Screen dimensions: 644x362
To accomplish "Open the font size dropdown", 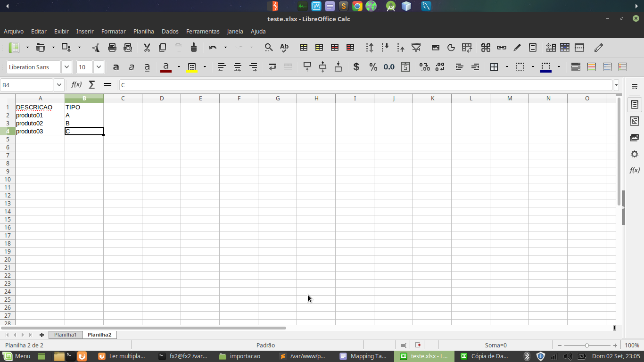I will 99,67.
